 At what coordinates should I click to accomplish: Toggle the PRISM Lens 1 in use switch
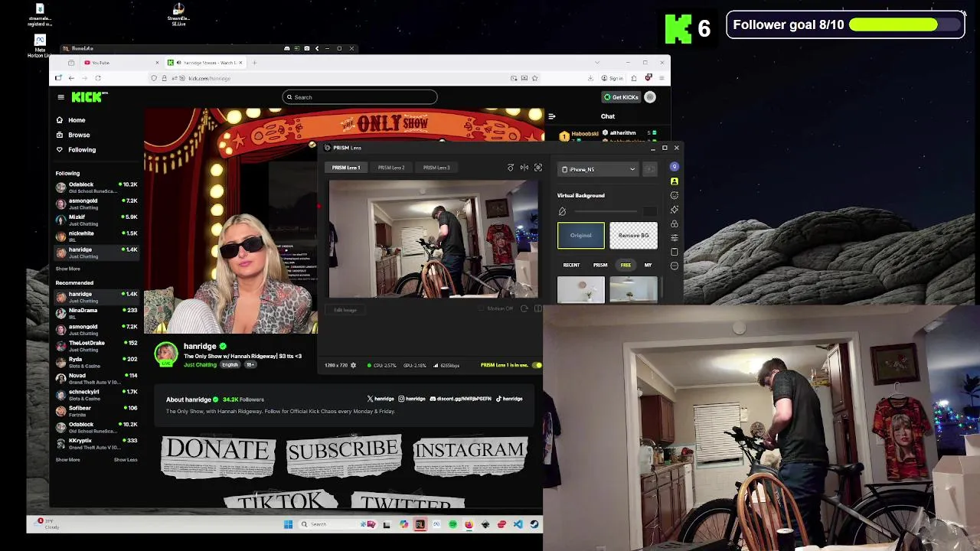coord(537,366)
